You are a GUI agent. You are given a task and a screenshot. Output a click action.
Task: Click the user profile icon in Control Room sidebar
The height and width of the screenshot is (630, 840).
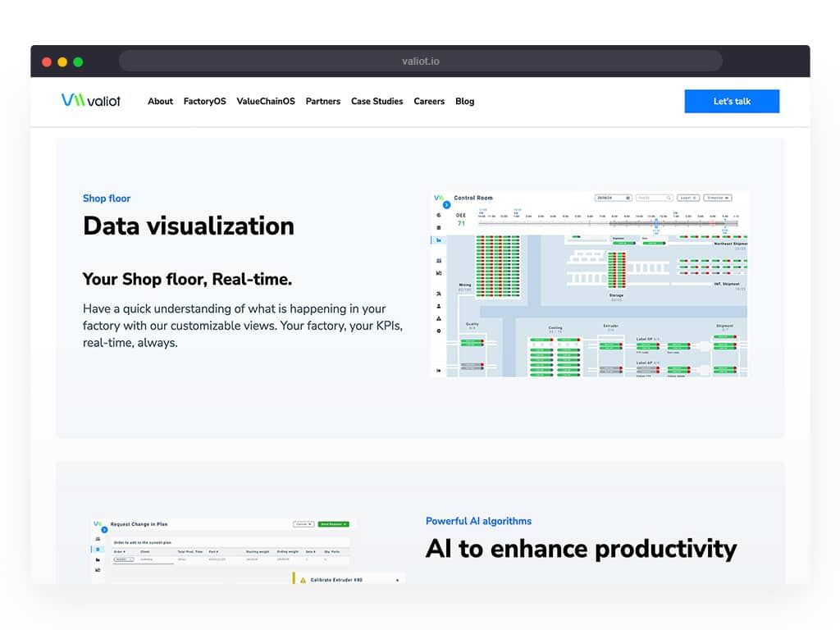click(x=439, y=307)
